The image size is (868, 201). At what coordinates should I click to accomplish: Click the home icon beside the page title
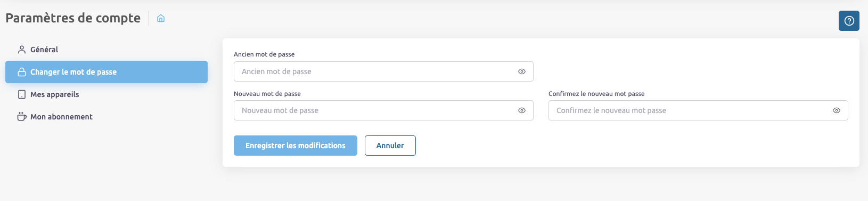point(161,19)
